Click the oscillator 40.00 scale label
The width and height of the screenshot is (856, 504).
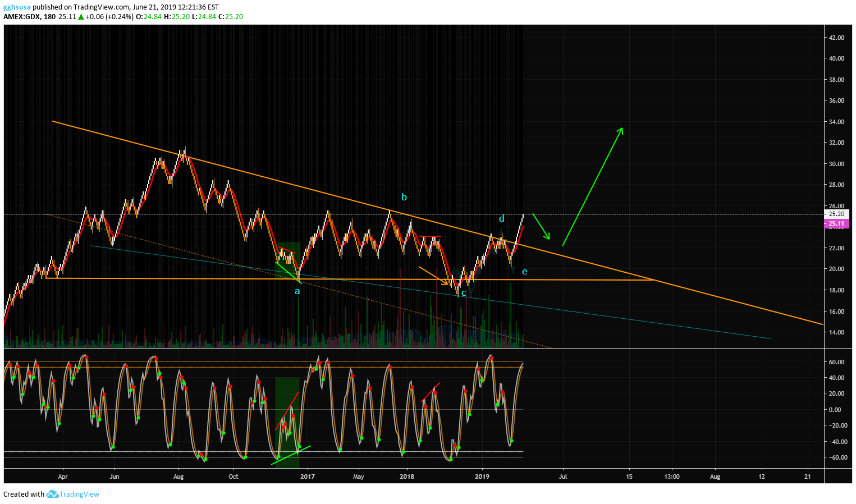pyautogui.click(x=836, y=378)
